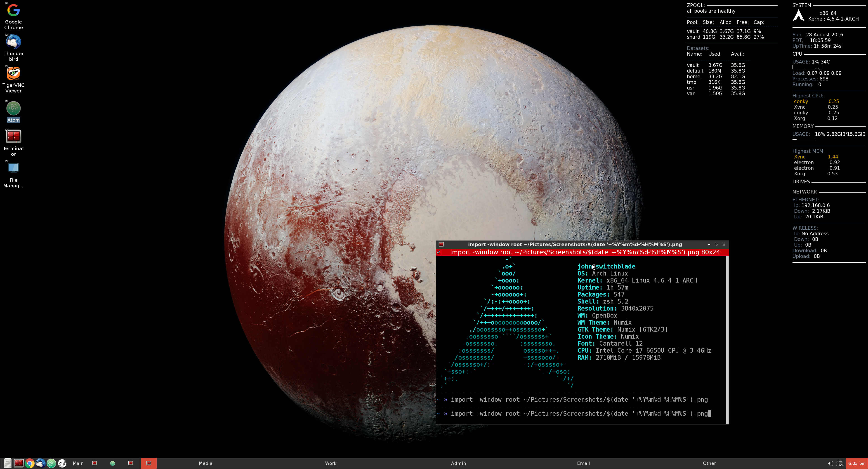This screenshot has height=469, width=868.
Task: Click the memory usage bar in conky
Action: (x=804, y=139)
